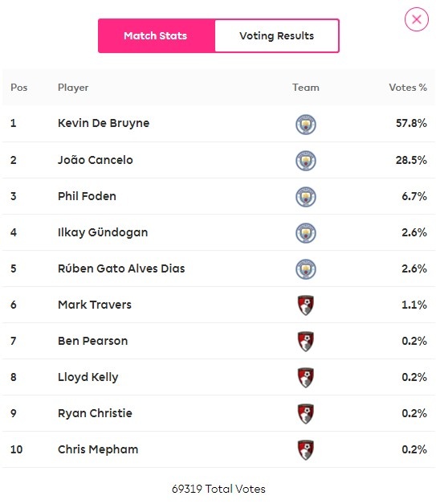Click Bournemouth badge beside Ben Pearson
The height and width of the screenshot is (504, 436).
tap(306, 342)
